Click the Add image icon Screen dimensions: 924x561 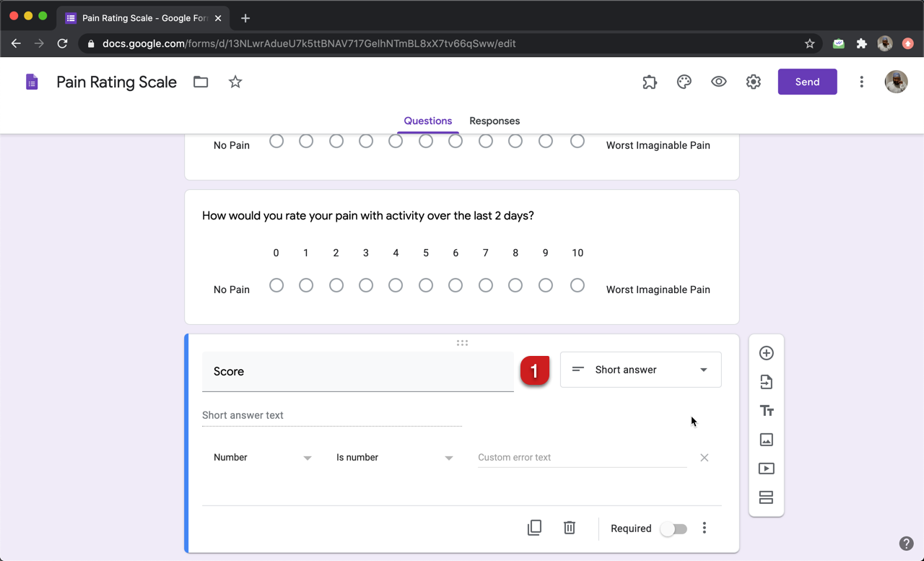point(766,440)
